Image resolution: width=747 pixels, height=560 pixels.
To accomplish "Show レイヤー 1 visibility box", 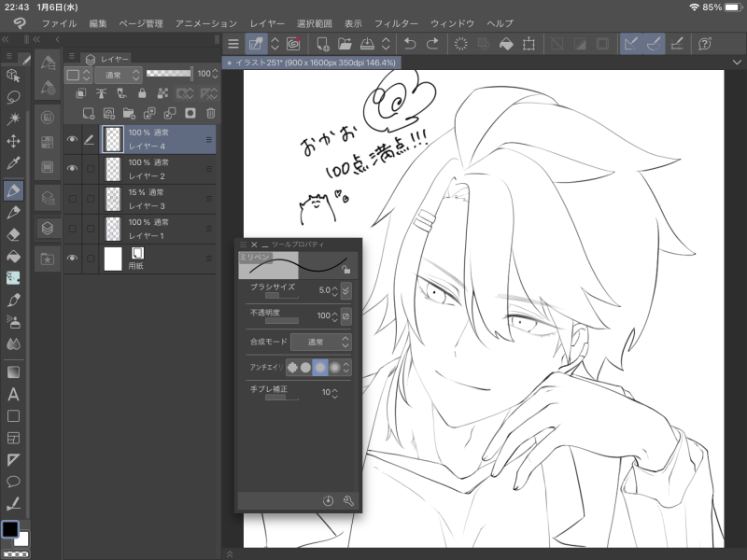I will click(73, 228).
